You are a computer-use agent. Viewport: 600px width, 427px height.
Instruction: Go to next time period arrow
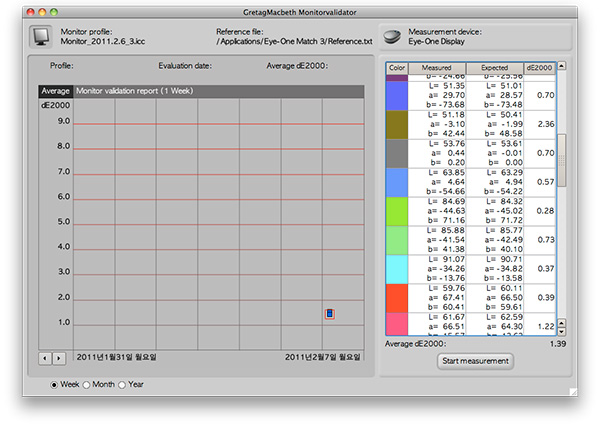coord(58,357)
